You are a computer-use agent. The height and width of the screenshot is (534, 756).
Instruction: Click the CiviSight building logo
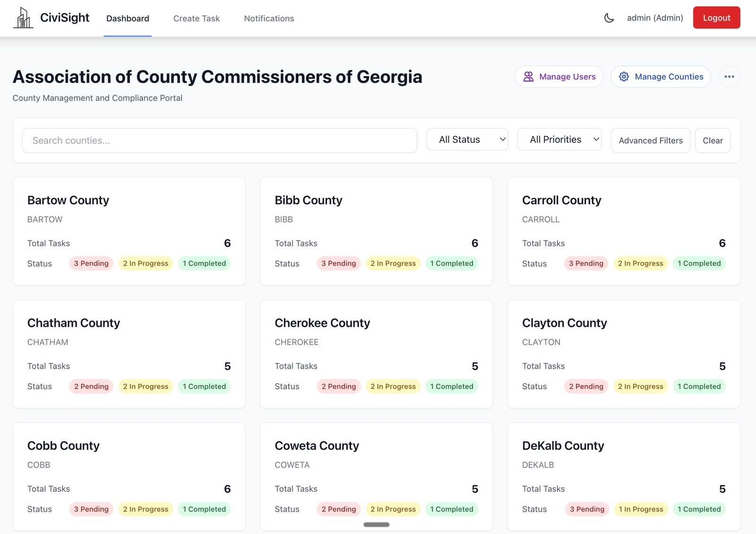(23, 17)
